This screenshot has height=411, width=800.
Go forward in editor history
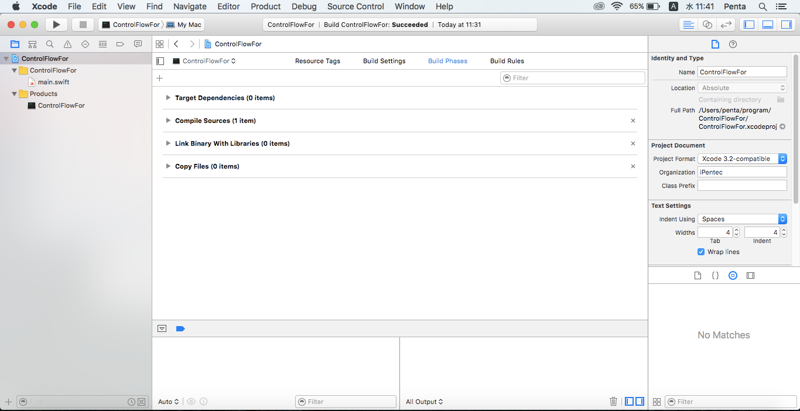pos(192,44)
